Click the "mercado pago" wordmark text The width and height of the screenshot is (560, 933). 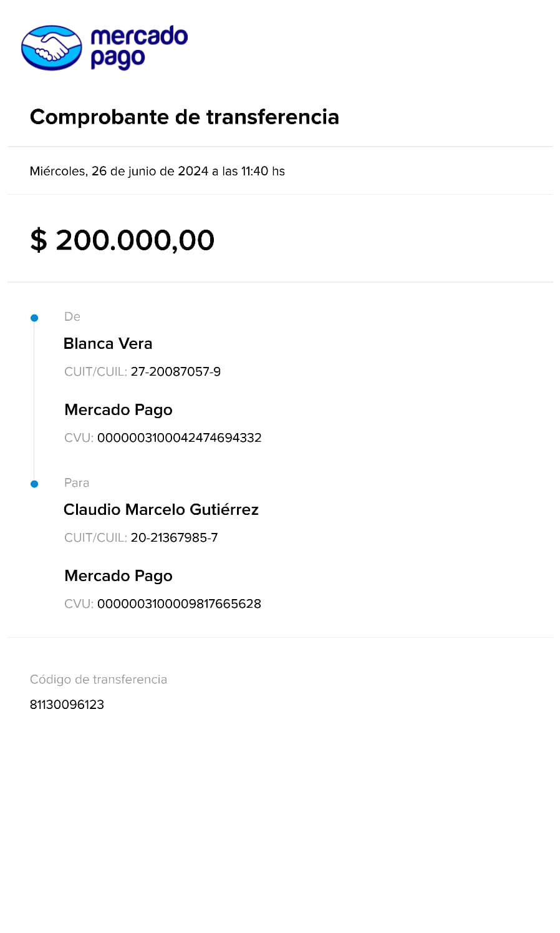(x=138, y=47)
